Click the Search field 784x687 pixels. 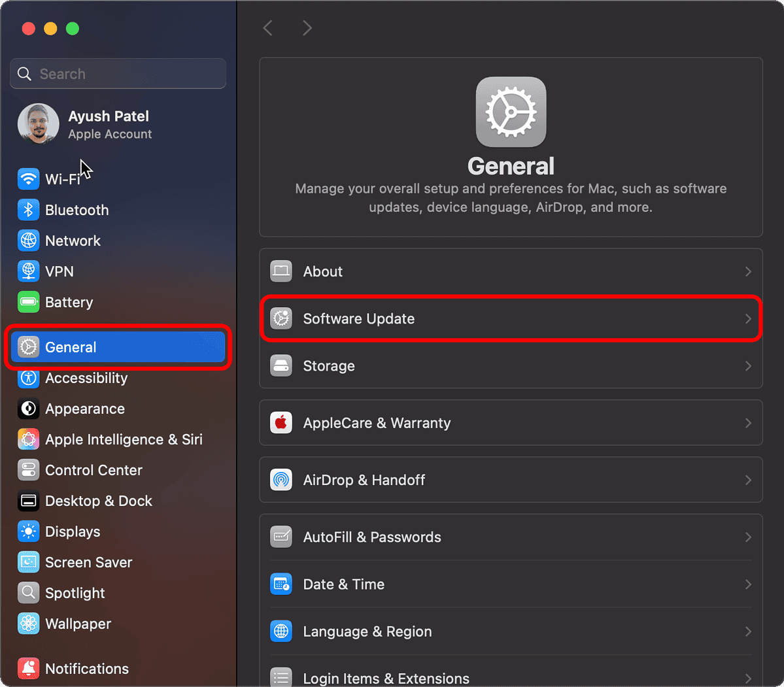pyautogui.click(x=124, y=74)
